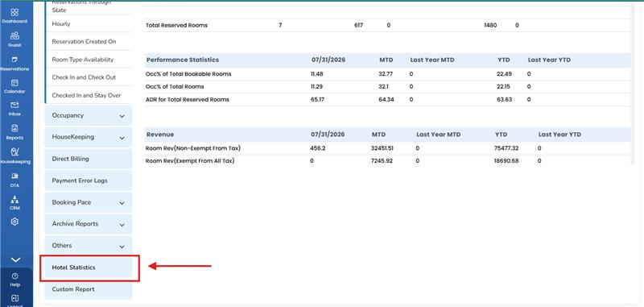Select ADR for Total Reserved Rooms label

click(x=188, y=99)
